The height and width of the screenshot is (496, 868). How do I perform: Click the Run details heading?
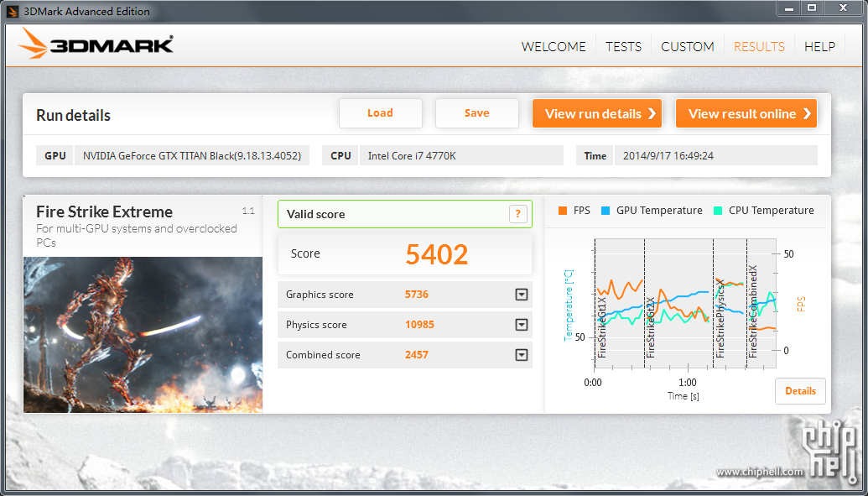73,115
